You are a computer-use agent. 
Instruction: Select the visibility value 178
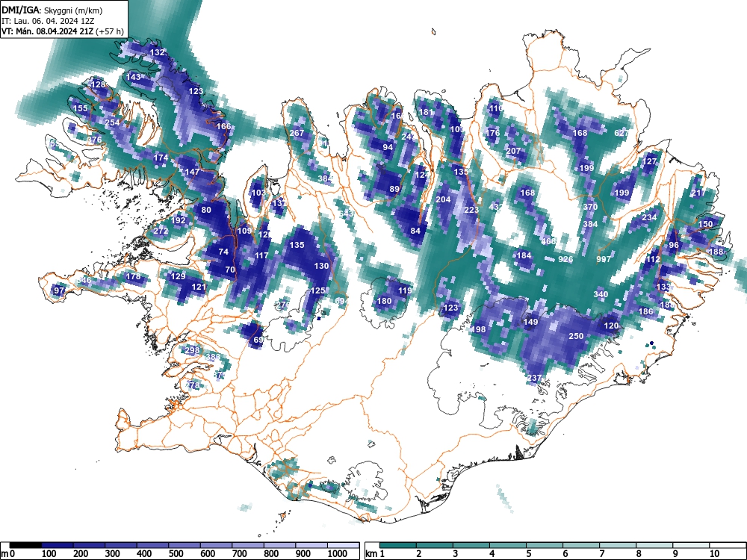(x=133, y=276)
